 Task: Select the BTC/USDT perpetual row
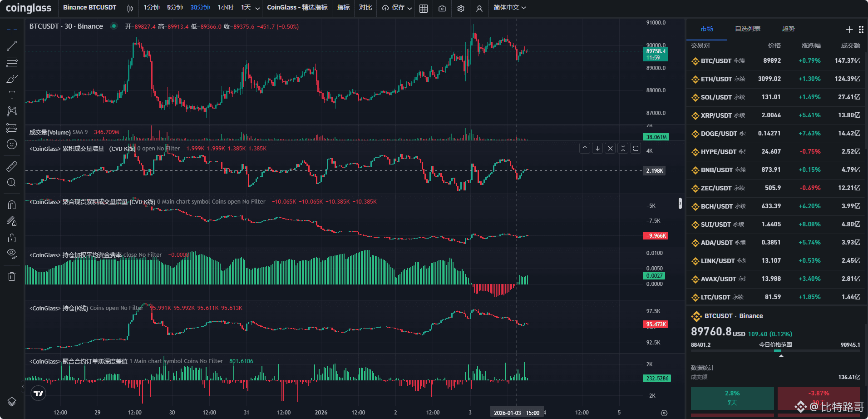coord(776,61)
